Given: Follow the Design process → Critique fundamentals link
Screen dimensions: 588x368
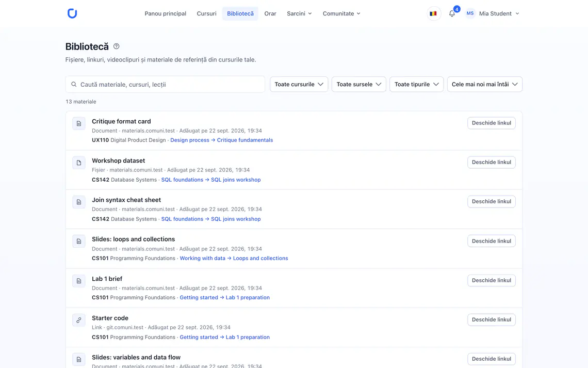Looking at the screenshot, I should 222,140.
